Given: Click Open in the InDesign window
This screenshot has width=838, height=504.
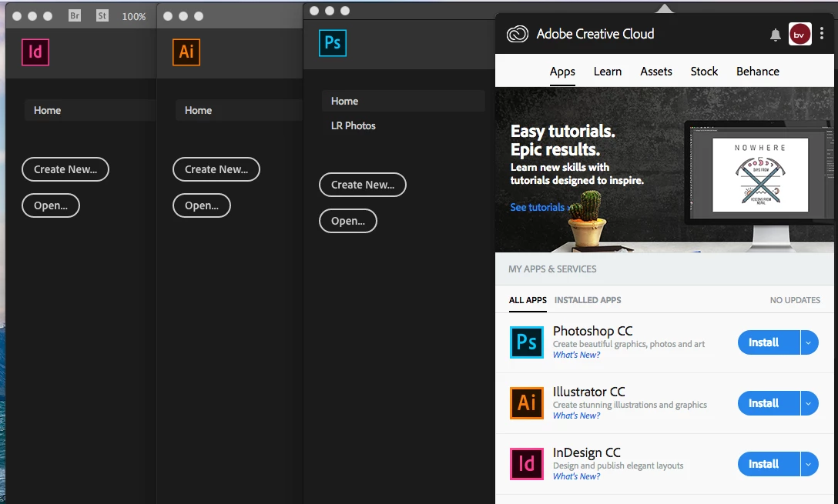Looking at the screenshot, I should tap(51, 205).
